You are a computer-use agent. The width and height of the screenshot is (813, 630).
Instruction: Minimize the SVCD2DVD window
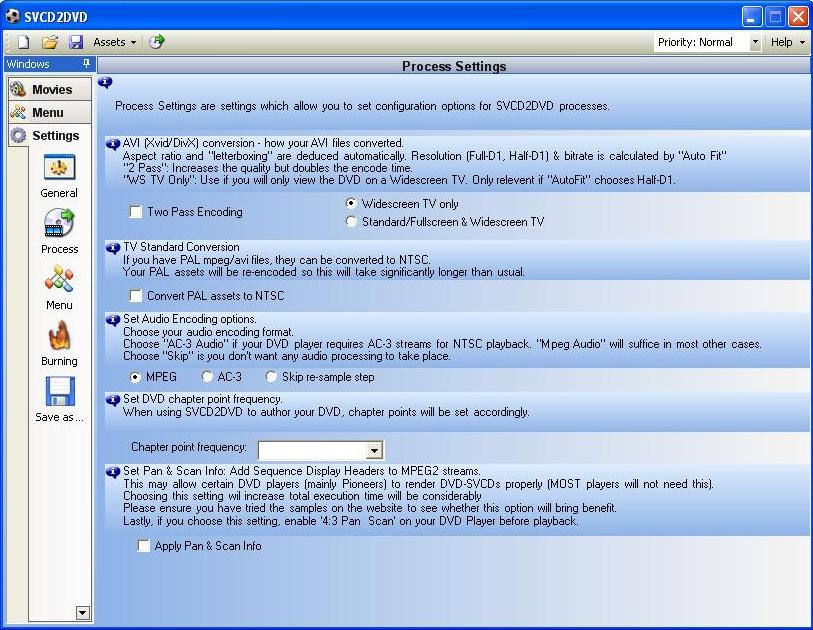(751, 16)
